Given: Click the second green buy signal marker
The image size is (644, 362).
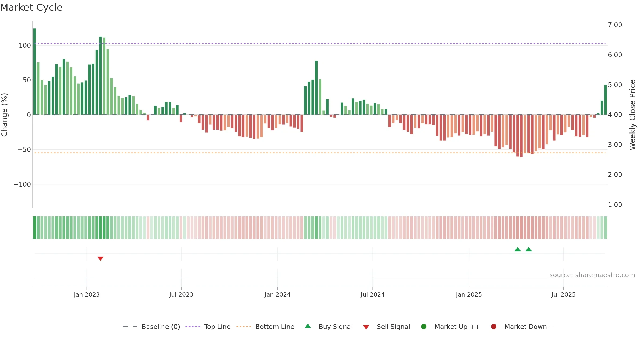Looking at the screenshot, I should (x=529, y=249).
